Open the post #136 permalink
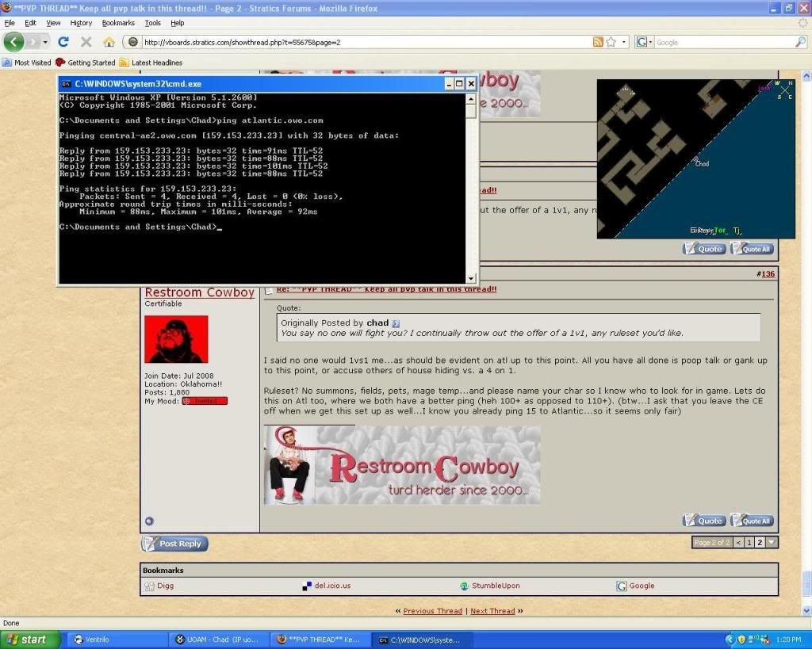Viewport: 812px width, 649px height. pyautogui.click(x=768, y=273)
